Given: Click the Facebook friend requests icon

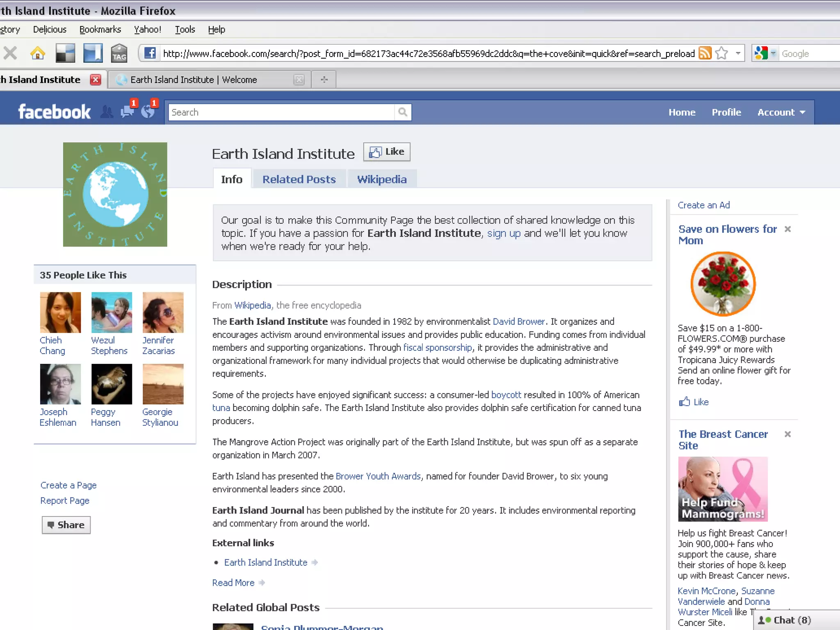Looking at the screenshot, I should tap(107, 112).
